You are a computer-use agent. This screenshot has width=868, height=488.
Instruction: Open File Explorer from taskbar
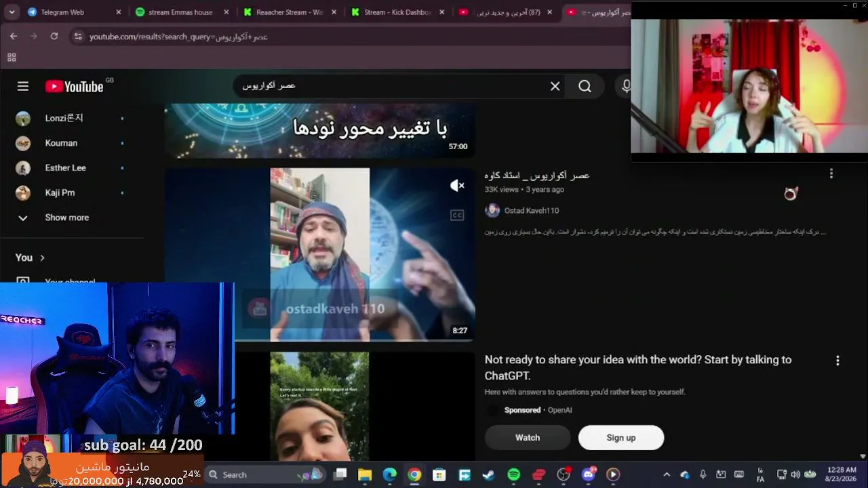pyautogui.click(x=365, y=474)
